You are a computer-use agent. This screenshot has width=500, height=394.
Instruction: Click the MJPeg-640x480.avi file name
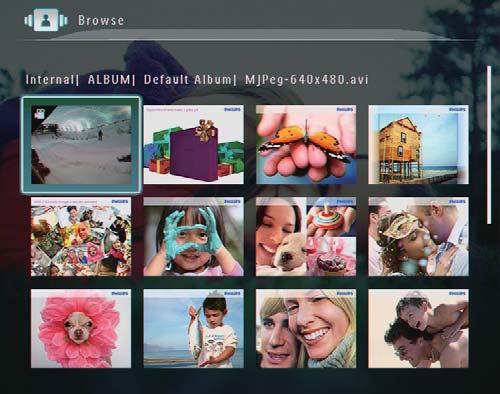[307, 80]
